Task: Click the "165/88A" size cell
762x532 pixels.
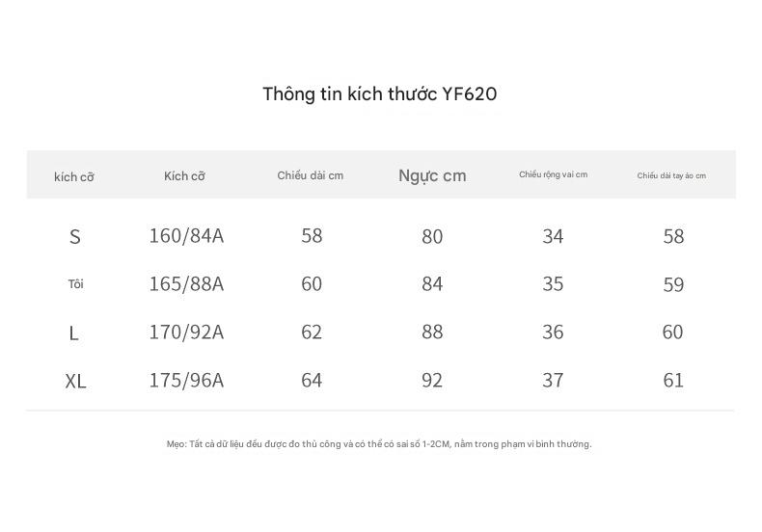Action: [186, 283]
